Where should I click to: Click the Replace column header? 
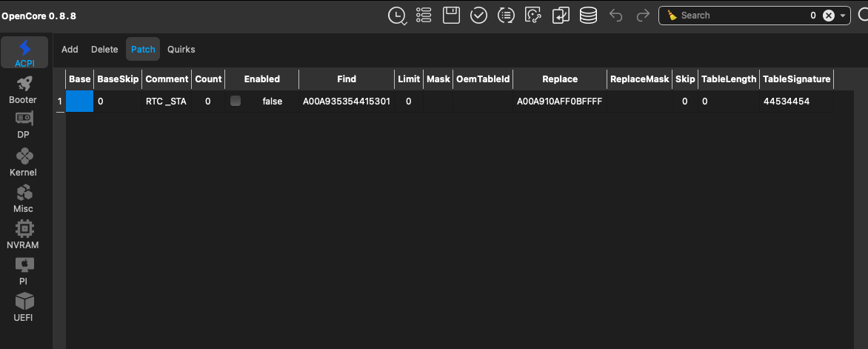coord(560,79)
